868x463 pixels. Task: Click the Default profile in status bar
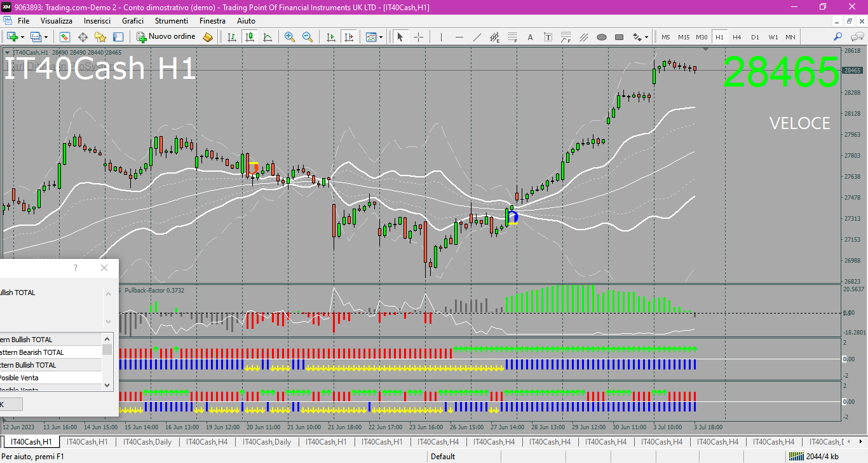[x=443, y=456]
